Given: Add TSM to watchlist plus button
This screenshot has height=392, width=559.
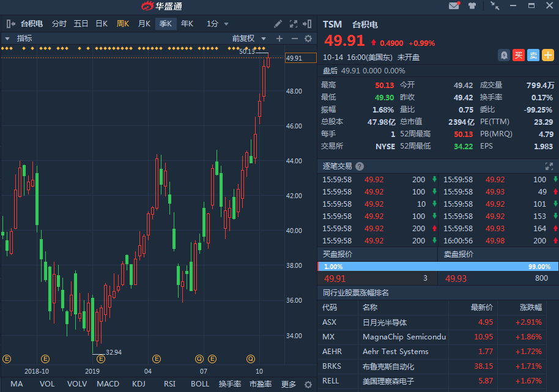Looking at the screenshot, I should tap(548, 55).
